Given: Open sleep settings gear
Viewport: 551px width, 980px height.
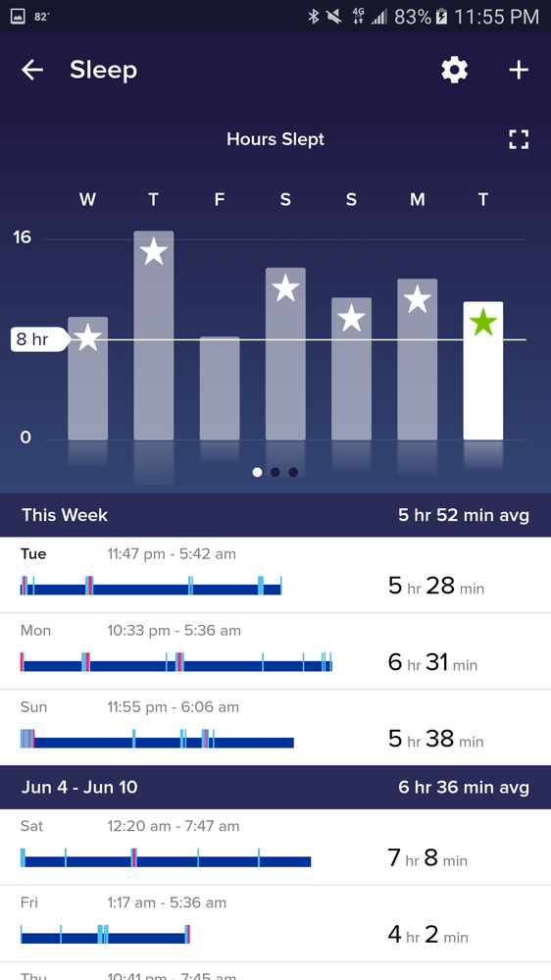Looking at the screenshot, I should pos(454,70).
